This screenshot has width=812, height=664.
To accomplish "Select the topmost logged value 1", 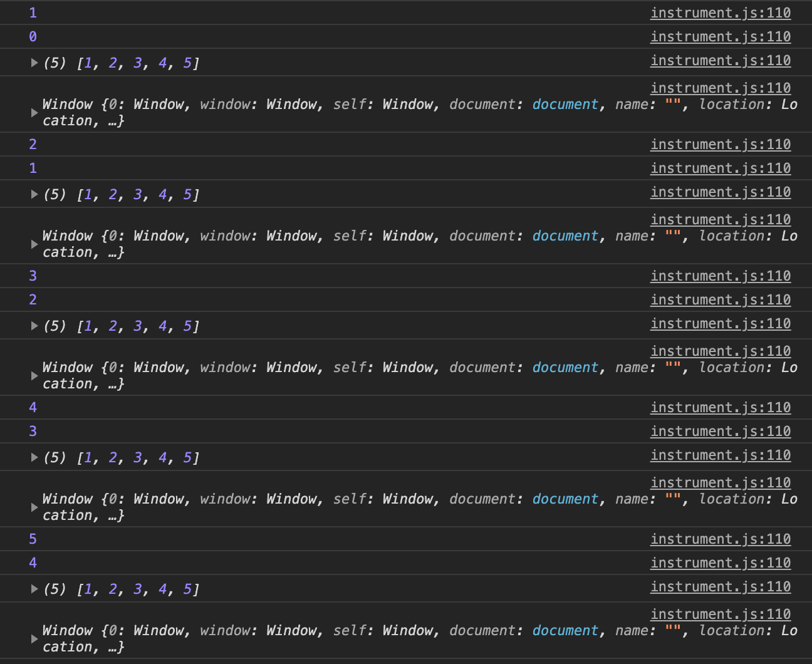I will 33,13.
